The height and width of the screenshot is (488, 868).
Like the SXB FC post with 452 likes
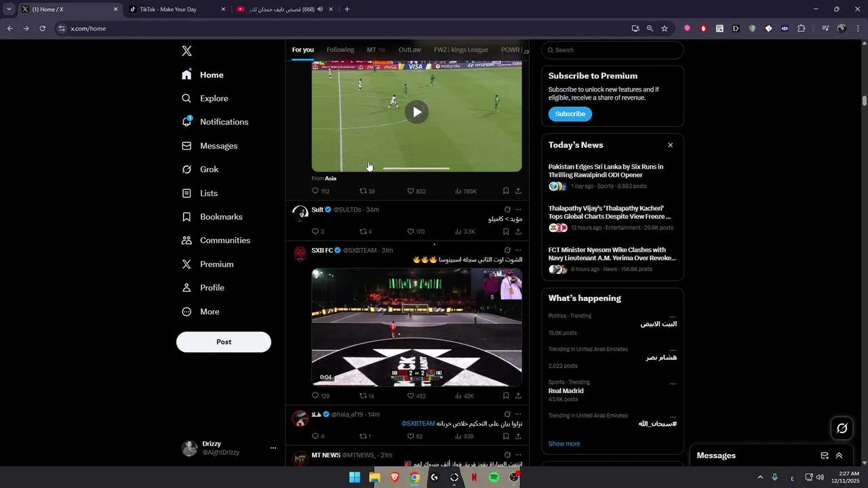click(x=416, y=396)
